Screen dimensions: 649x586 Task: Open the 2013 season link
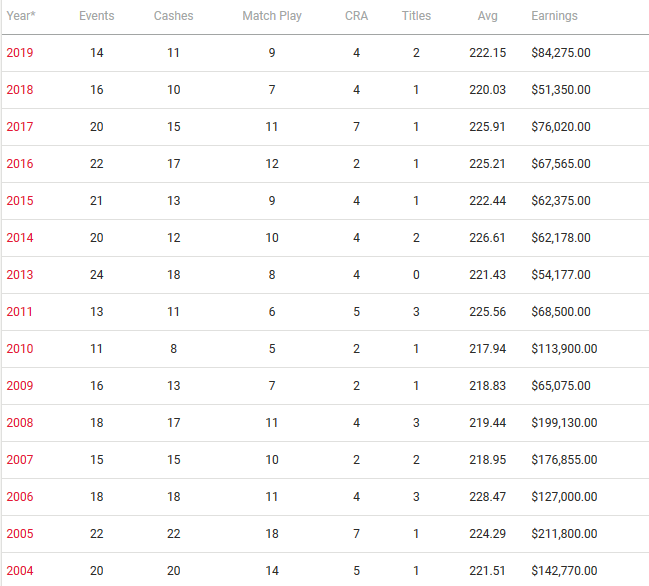click(20, 275)
